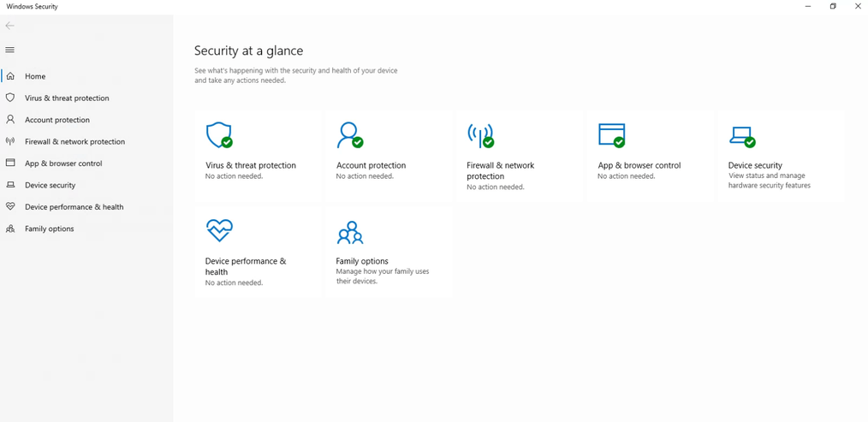Click the Family options tile title

pyautogui.click(x=362, y=261)
